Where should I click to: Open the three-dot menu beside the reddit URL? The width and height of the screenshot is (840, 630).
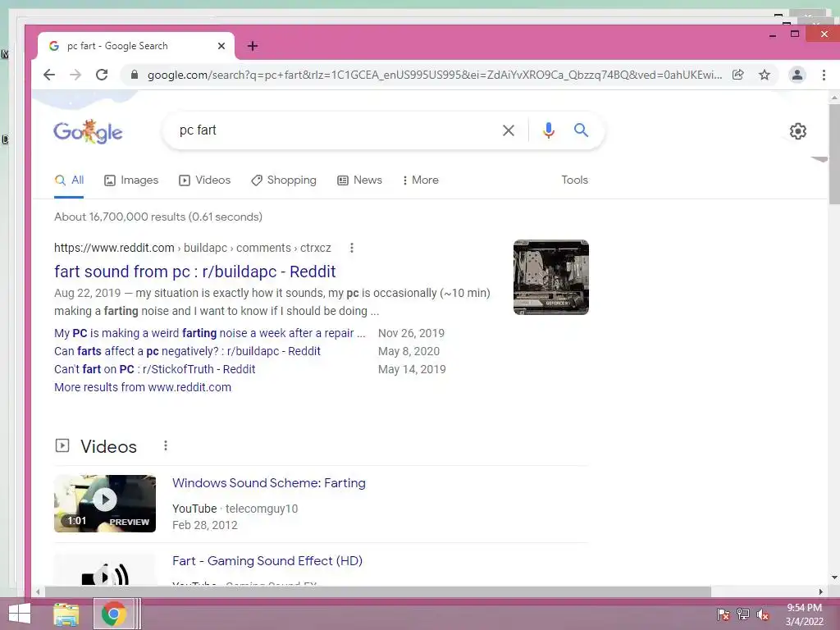click(x=351, y=248)
